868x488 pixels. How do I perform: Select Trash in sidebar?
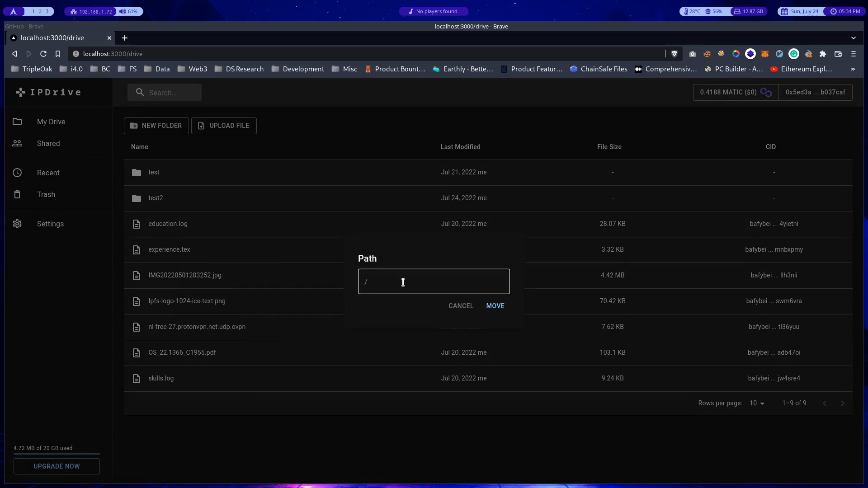click(59, 194)
